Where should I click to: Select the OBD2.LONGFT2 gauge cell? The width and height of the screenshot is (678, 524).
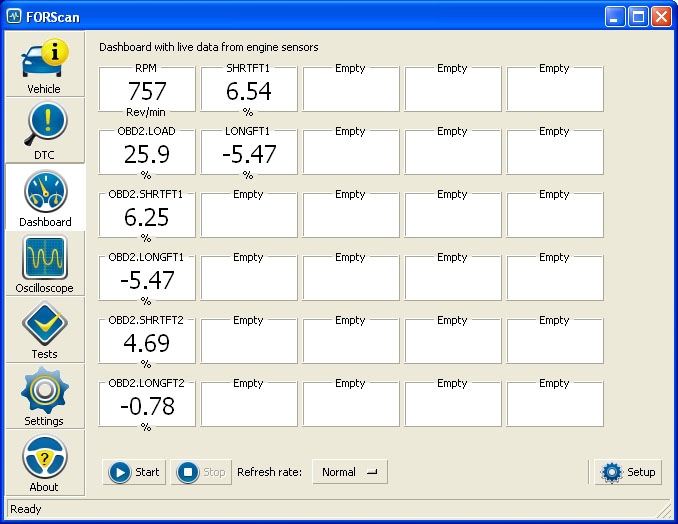click(147, 405)
